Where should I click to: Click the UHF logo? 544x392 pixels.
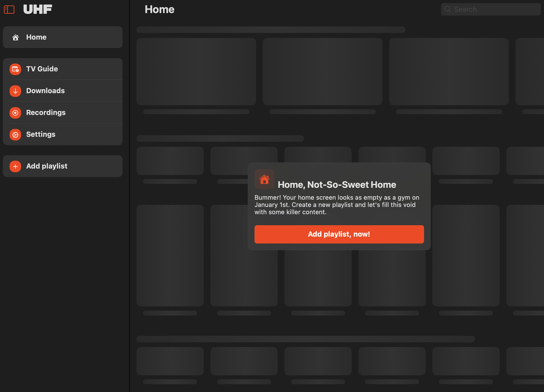pos(38,9)
